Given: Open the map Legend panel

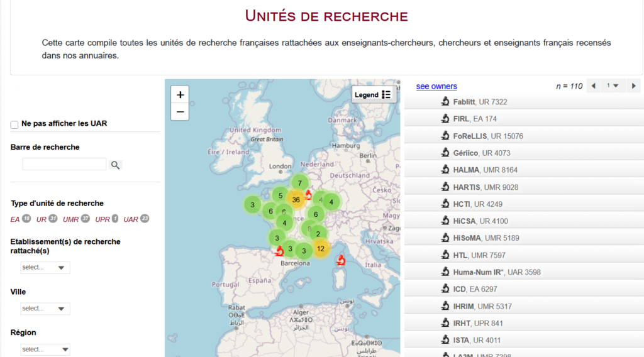Looking at the screenshot, I should (x=372, y=95).
